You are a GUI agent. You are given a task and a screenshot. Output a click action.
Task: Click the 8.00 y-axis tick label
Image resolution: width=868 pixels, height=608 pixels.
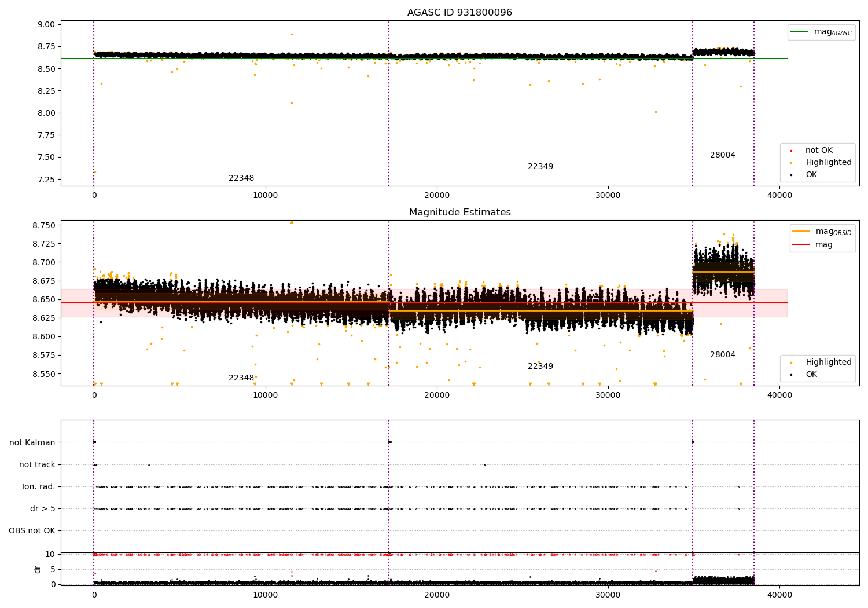click(x=46, y=113)
